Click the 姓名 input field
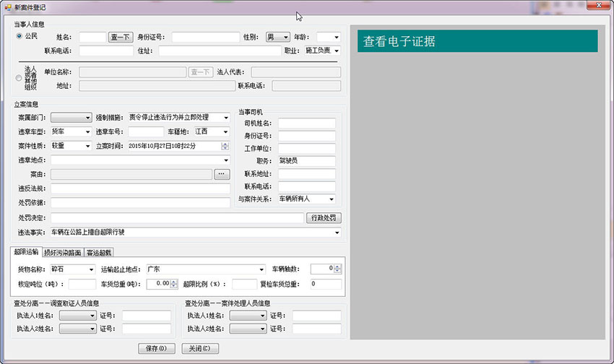The image size is (614, 364). [x=92, y=37]
